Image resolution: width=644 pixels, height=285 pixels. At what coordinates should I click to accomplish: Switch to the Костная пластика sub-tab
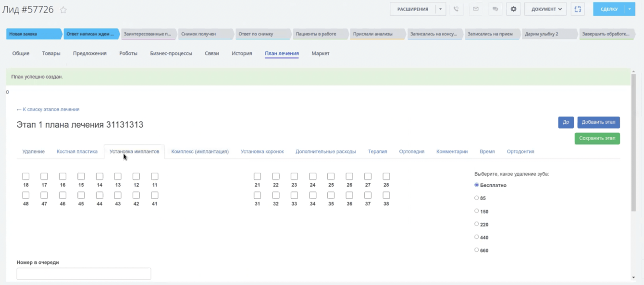77,152
